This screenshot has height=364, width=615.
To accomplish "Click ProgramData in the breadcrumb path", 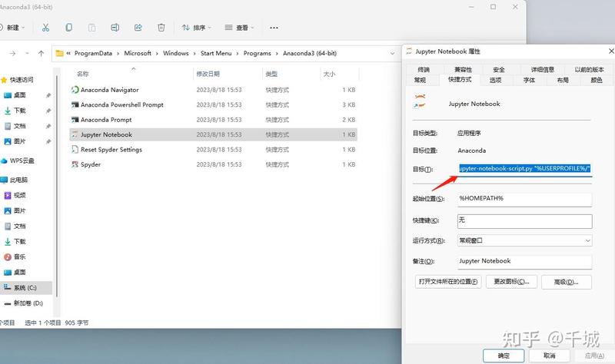I will click(93, 53).
